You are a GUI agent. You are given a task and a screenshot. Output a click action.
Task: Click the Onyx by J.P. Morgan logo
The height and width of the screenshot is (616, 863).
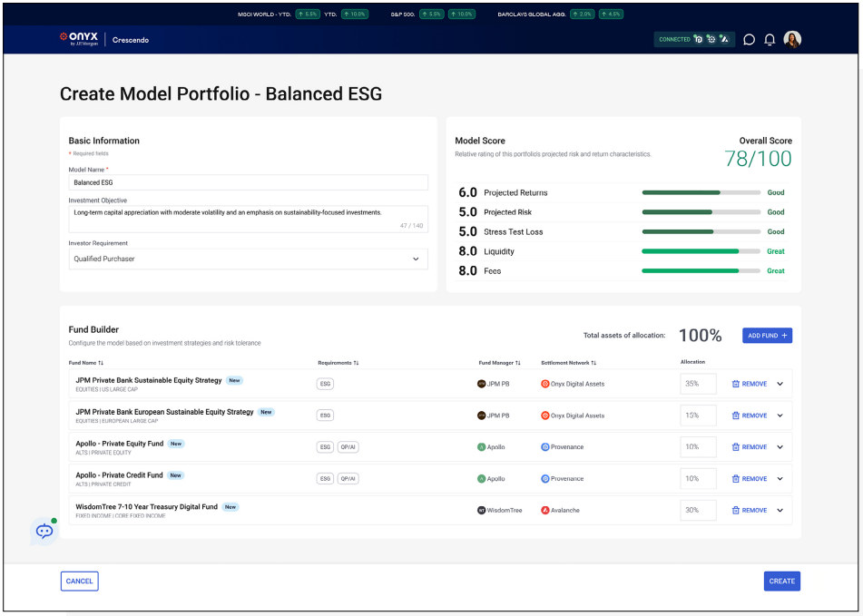coord(79,39)
